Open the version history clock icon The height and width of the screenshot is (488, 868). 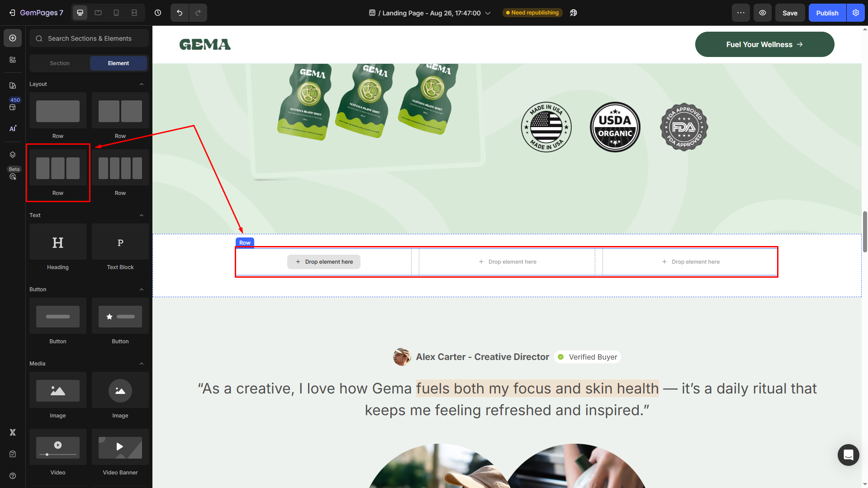click(158, 13)
